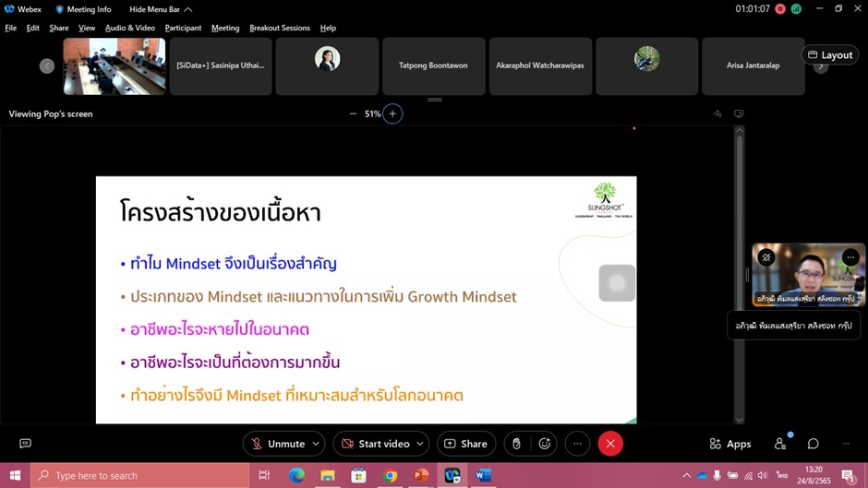
Task: Open the Apps panel
Action: [x=729, y=444]
